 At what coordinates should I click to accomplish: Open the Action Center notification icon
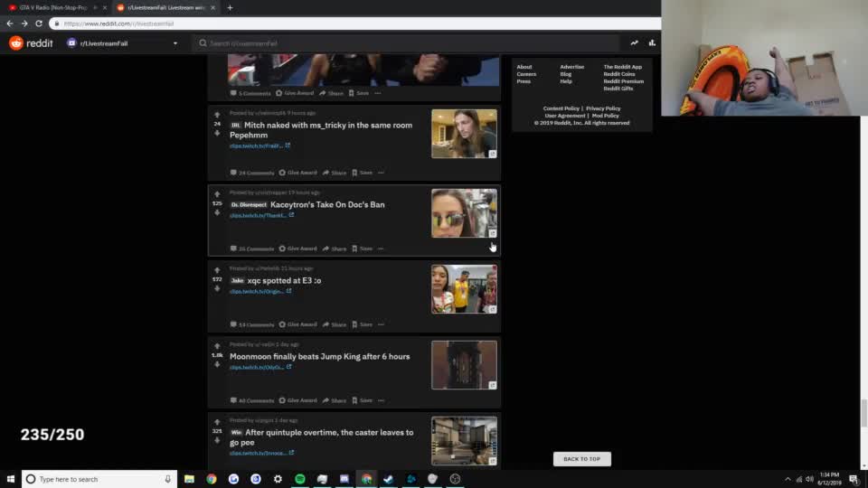pyautogui.click(x=854, y=479)
